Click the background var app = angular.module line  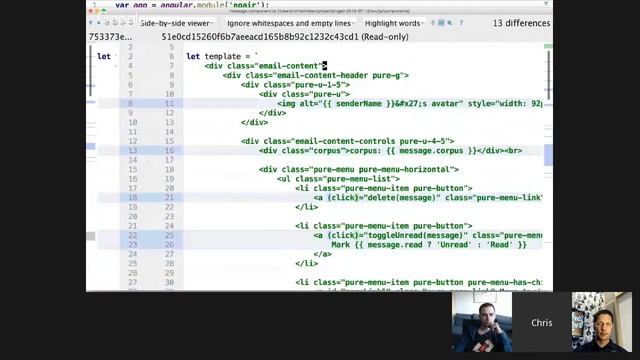(192, 5)
